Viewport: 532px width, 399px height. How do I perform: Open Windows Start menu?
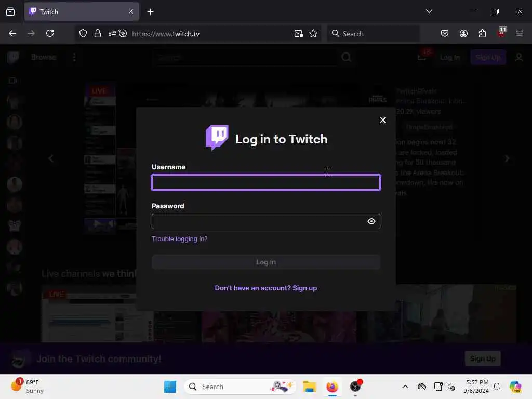170,387
